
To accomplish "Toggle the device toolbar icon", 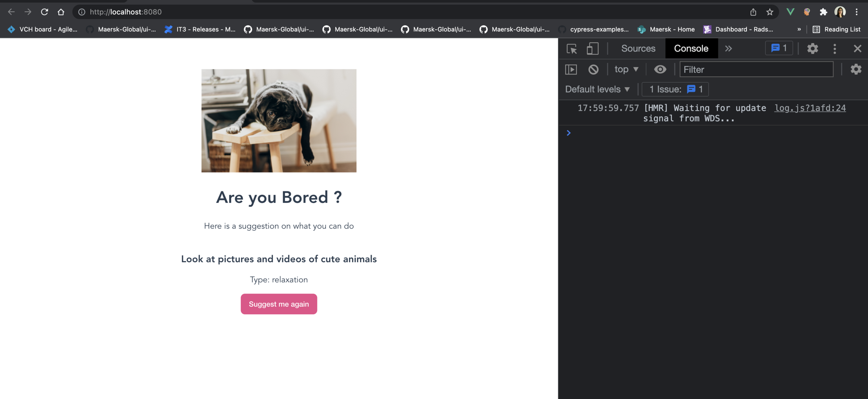I will tap(592, 49).
